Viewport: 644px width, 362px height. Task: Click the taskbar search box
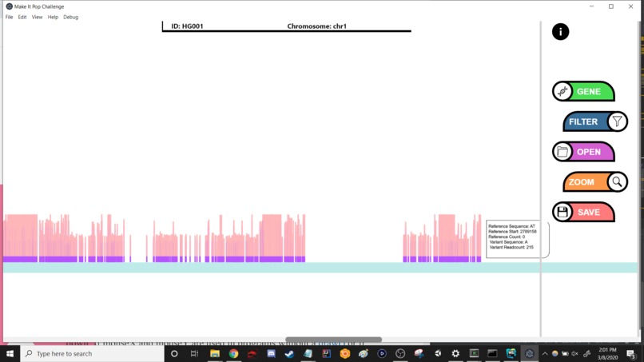93,353
